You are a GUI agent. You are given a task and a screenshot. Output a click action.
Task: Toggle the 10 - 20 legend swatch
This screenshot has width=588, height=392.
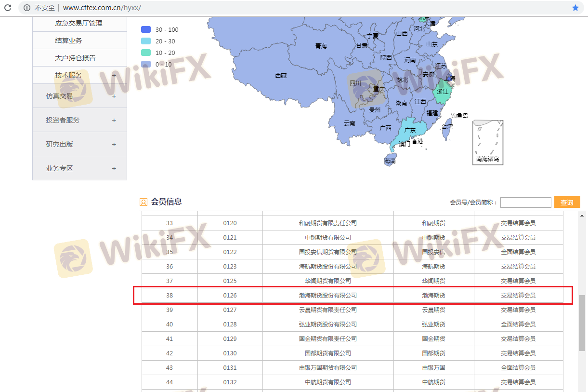(x=146, y=53)
